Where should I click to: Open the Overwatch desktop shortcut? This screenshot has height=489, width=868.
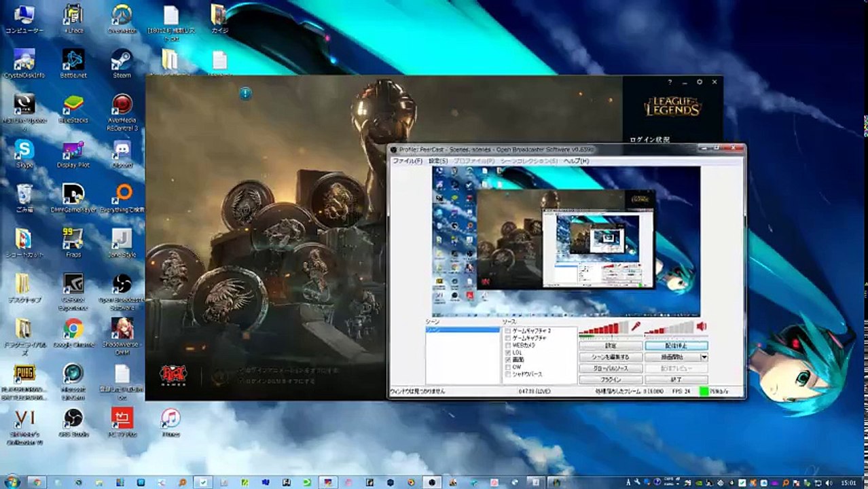122,18
